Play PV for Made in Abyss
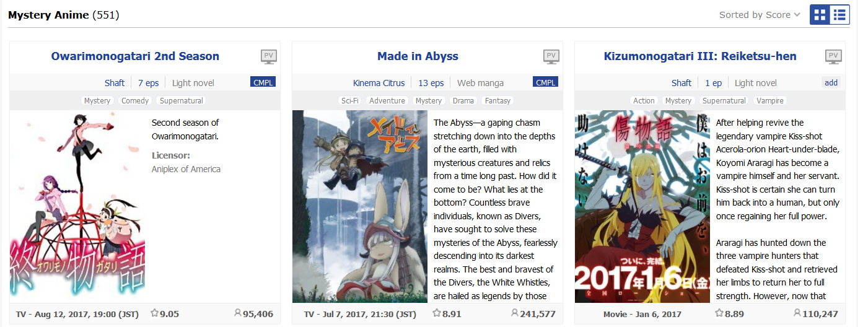Viewport: 868px width, 327px height. (x=551, y=56)
